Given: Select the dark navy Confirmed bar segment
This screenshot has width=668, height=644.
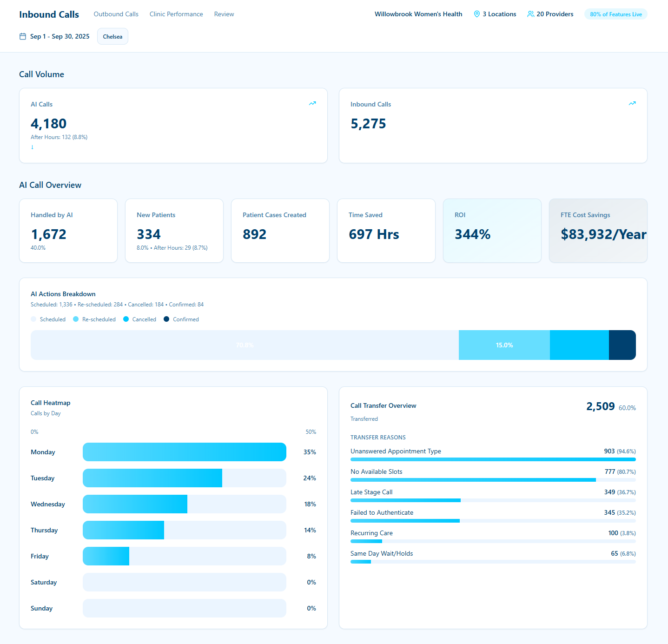Looking at the screenshot, I should click(622, 345).
